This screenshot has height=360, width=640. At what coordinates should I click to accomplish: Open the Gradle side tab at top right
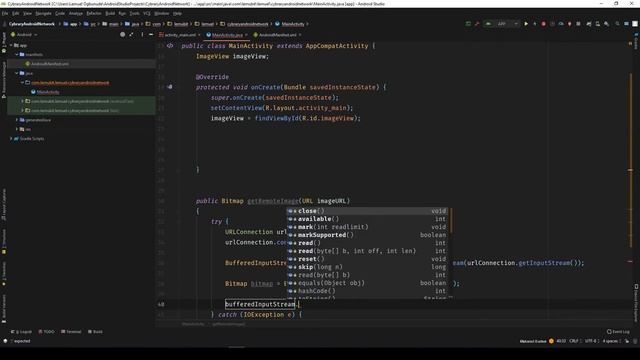point(636,41)
